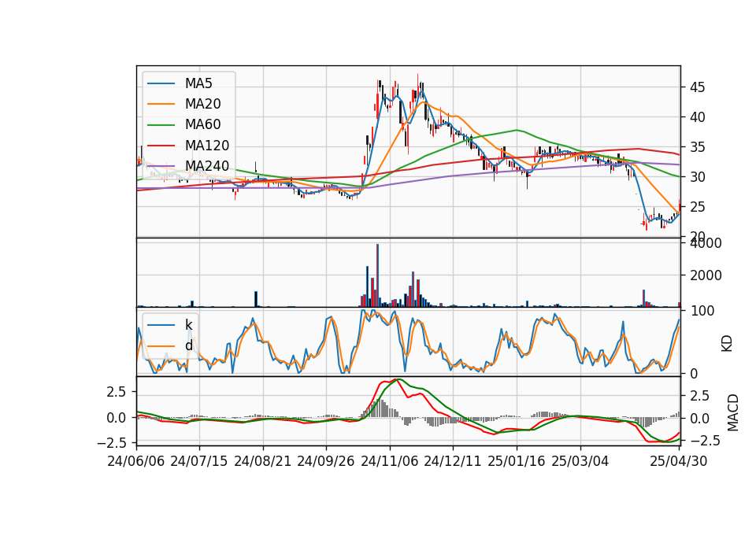
Task: Click the 35 price axis label
Action: pyautogui.click(x=697, y=147)
